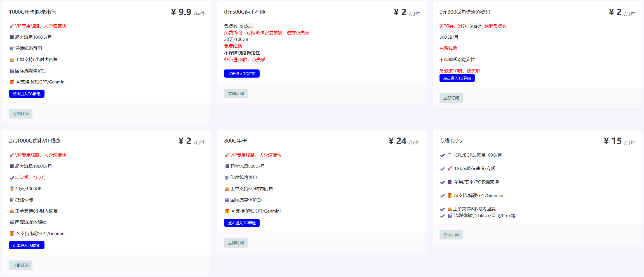Click gift icon in the 800G年卡 card
Image resolution: width=644 pixels, height=277 pixels.
[227, 211]
